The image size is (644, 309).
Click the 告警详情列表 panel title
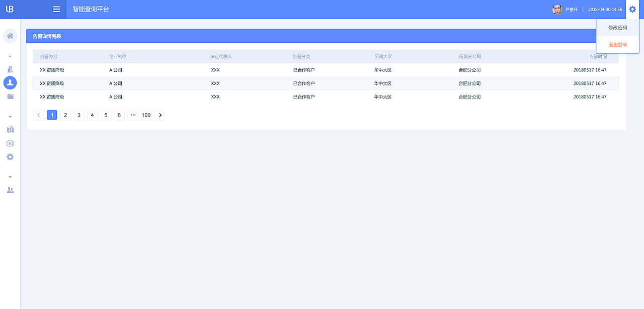[x=47, y=36]
